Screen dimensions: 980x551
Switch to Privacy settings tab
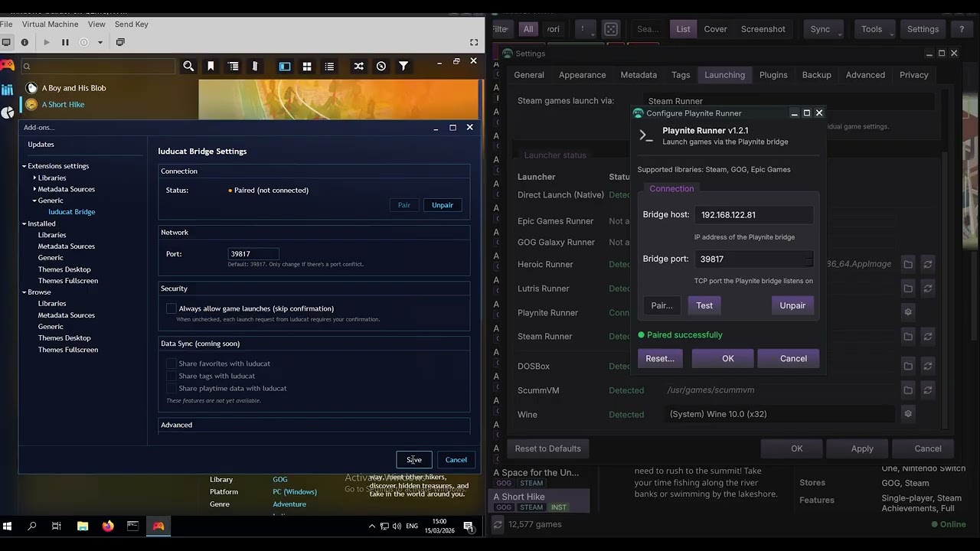tap(914, 75)
